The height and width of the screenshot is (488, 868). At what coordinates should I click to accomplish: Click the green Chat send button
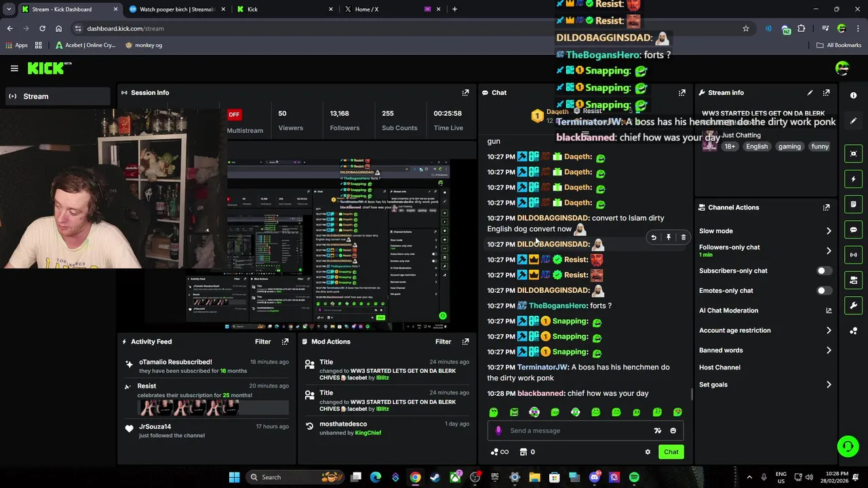click(671, 452)
